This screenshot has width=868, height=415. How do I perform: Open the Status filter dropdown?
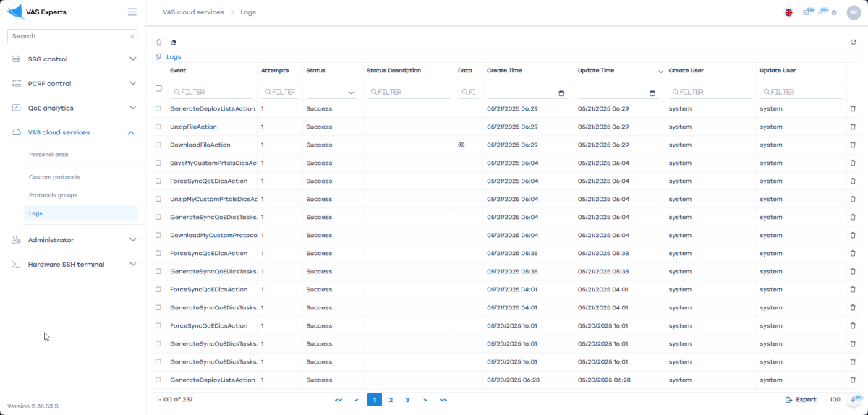tap(331, 93)
